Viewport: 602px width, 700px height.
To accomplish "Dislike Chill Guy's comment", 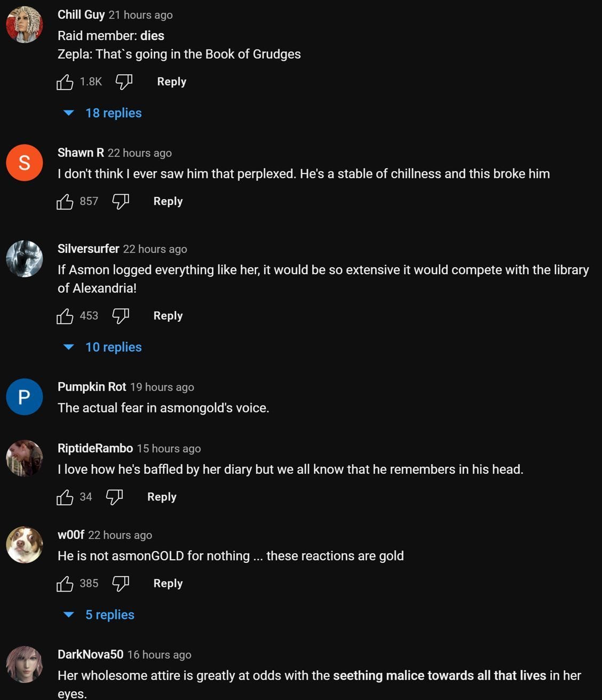I will coord(124,82).
